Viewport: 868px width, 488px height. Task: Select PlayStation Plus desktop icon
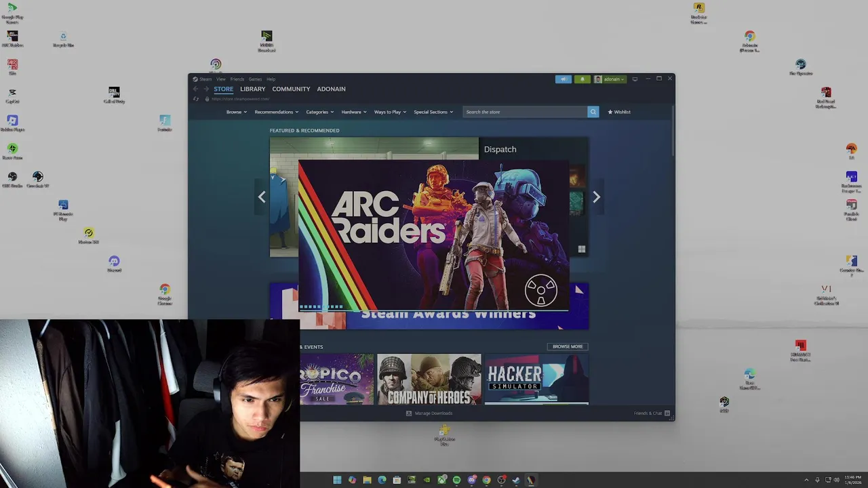pyautogui.click(x=444, y=436)
